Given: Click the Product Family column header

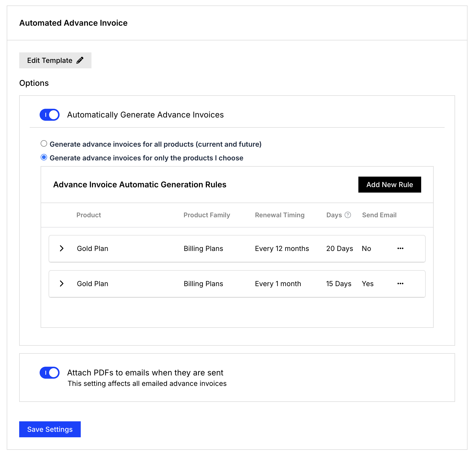Looking at the screenshot, I should pyautogui.click(x=207, y=215).
